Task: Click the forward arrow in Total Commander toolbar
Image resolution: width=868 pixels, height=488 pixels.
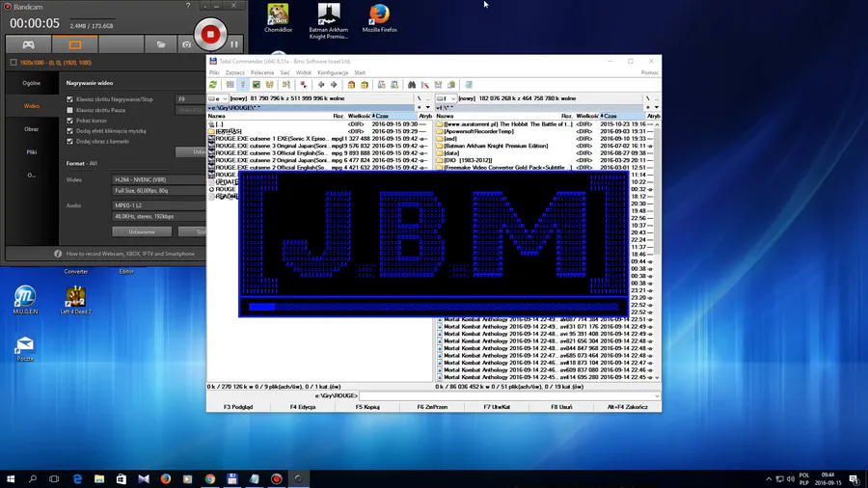Action: click(334, 85)
